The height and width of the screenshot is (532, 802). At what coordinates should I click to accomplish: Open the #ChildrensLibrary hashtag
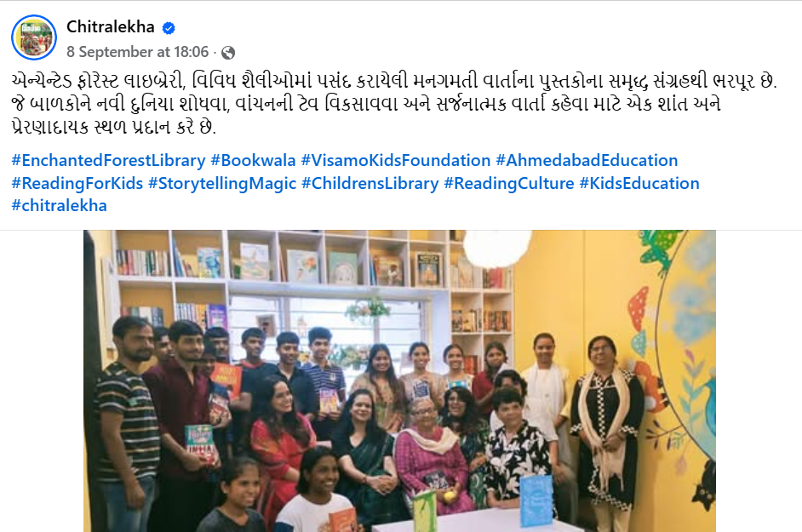[x=370, y=184]
